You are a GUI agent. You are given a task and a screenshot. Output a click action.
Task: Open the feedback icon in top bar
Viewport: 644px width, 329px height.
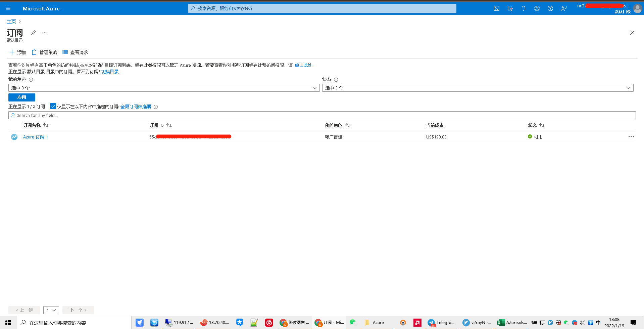tap(564, 8)
